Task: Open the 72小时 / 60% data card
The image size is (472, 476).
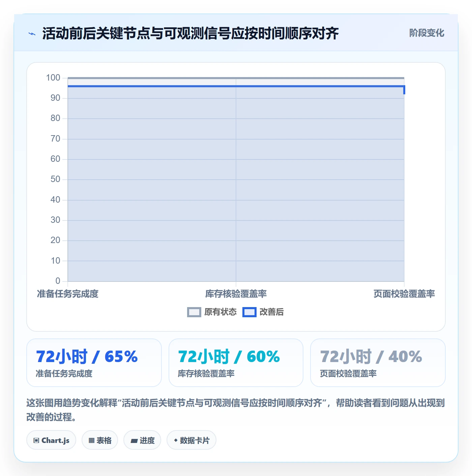Action: pyautogui.click(x=236, y=363)
